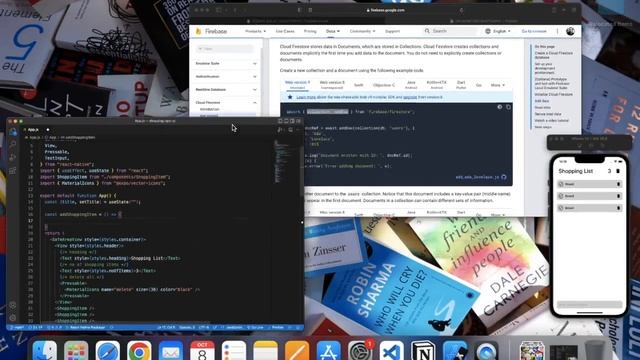Click the filter box in the Firebase sidebar
The height and width of the screenshot is (360, 640).
coord(224,49)
